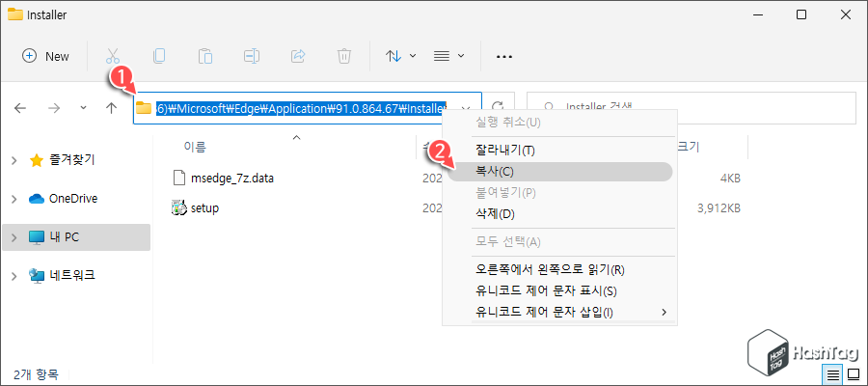Expand the OneDrive tree node

(14, 198)
